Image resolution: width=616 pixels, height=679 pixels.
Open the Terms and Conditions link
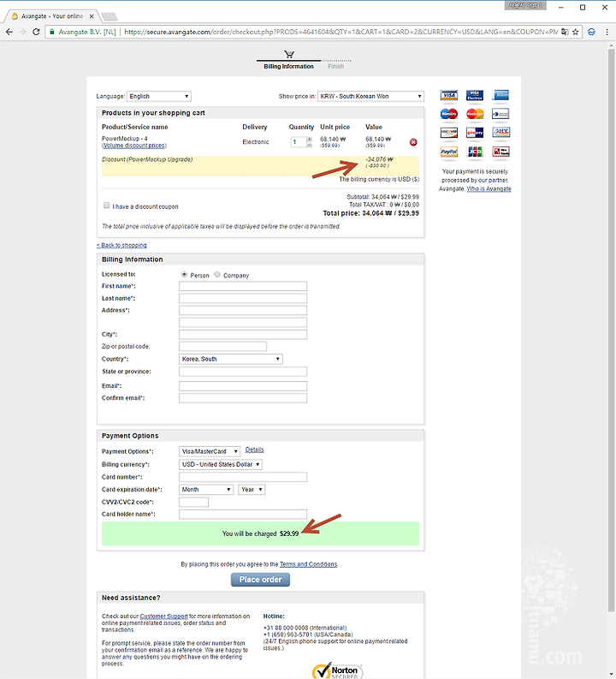(308, 564)
